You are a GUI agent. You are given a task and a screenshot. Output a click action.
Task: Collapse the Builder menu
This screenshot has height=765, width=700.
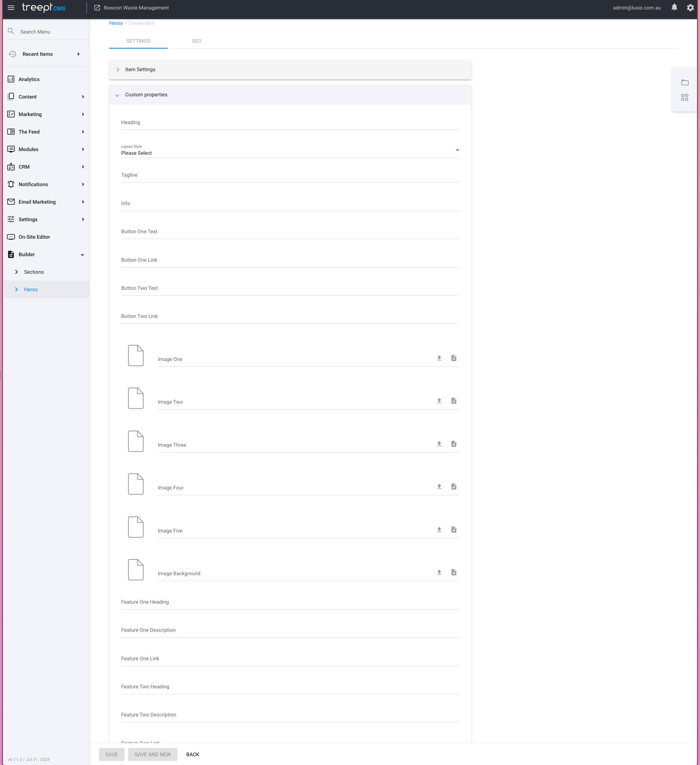pos(46,255)
